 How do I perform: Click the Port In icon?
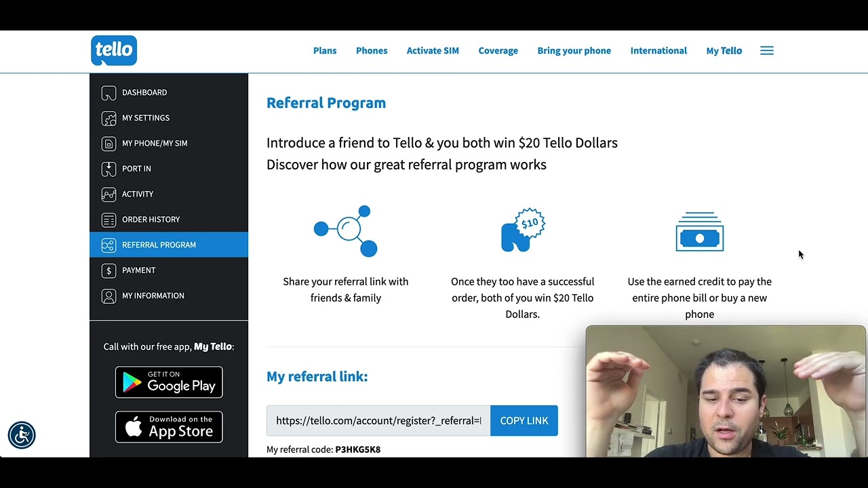click(108, 169)
